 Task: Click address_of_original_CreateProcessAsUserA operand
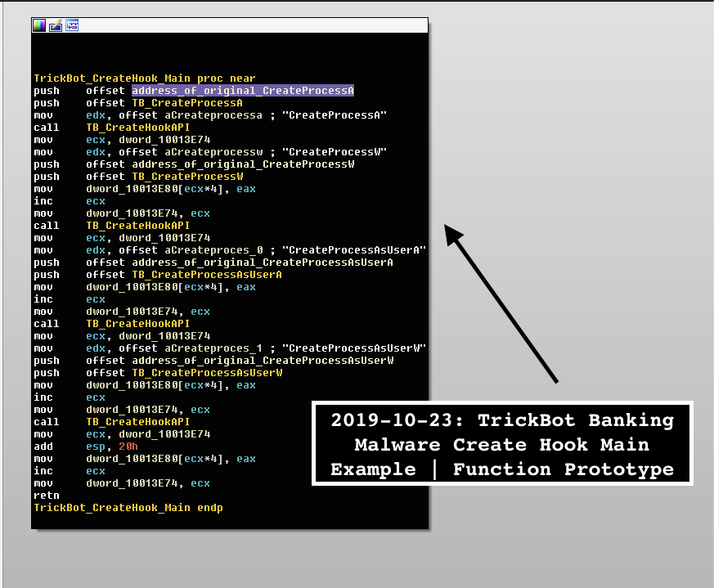[x=263, y=263]
